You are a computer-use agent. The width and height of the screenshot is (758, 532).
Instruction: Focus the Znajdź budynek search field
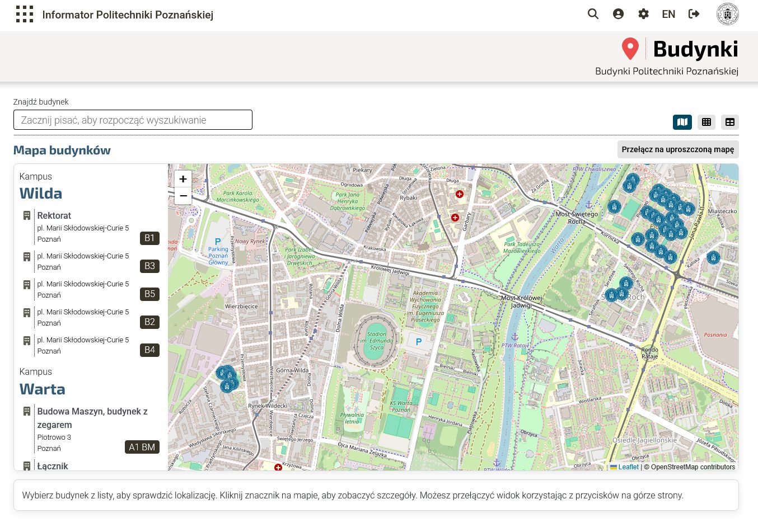click(133, 120)
